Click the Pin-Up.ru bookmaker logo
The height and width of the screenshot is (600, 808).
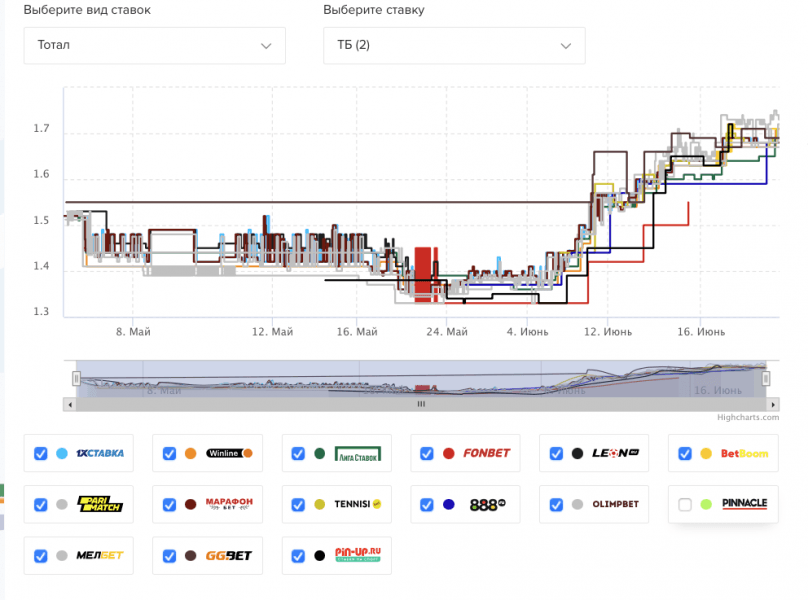(x=357, y=555)
